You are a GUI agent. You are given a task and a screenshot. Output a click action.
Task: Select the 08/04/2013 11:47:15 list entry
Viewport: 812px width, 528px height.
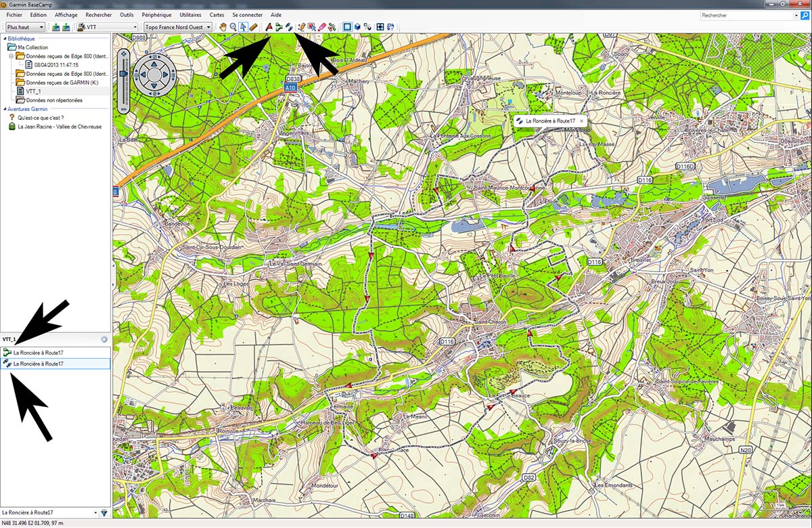click(x=55, y=65)
